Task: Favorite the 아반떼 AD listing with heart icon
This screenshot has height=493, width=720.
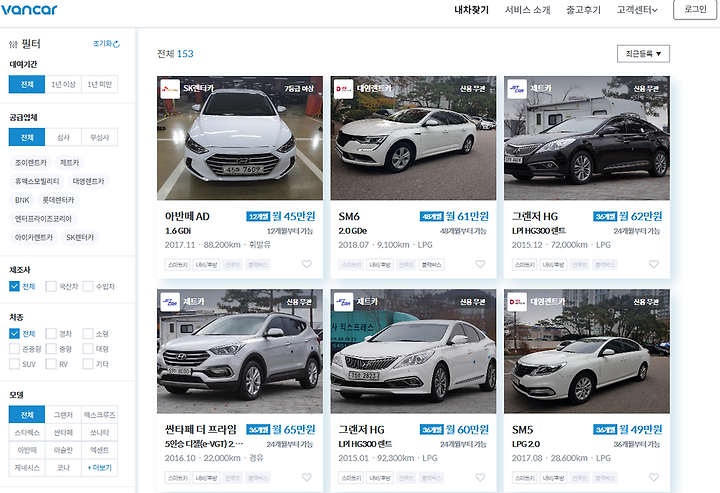Action: 307,264
